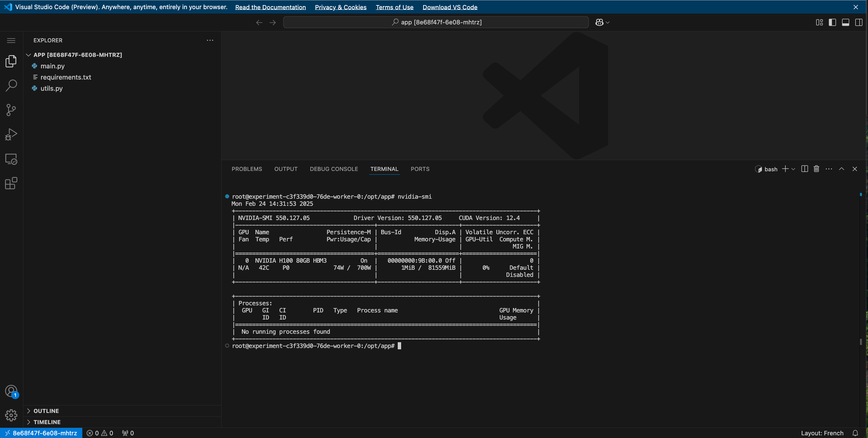This screenshot has width=868, height=438.
Task: Click the 'Driver Version: 550.127.05' text
Action: click(x=398, y=218)
